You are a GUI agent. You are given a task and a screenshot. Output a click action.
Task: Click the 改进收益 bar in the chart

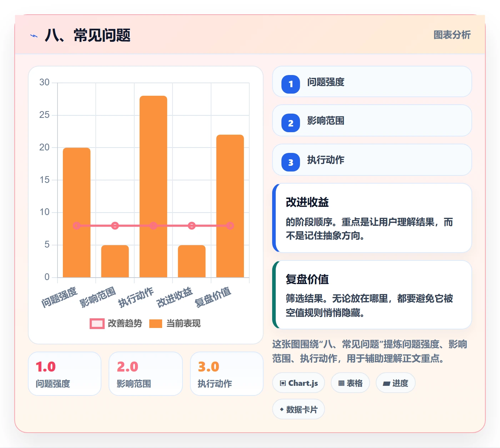point(192,261)
